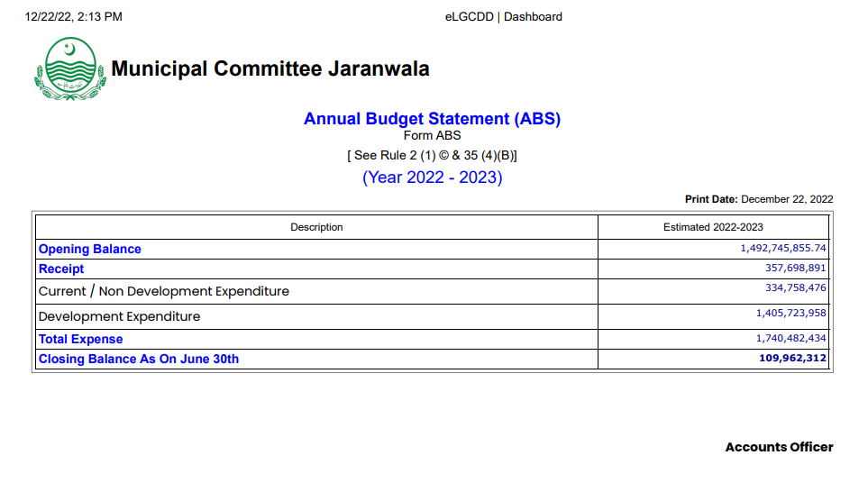Click the Print Date December 22, 2022 text
The width and height of the screenshot is (868, 492).
[759, 199]
